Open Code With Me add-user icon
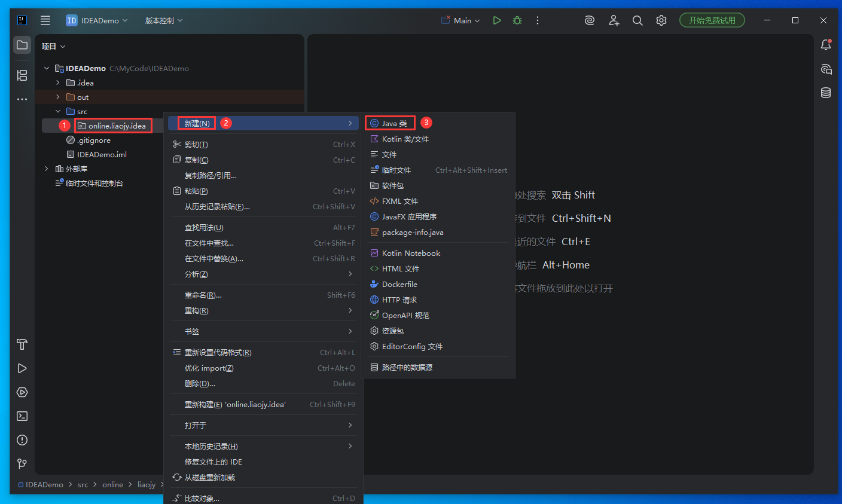This screenshot has height=504, width=842. point(614,20)
